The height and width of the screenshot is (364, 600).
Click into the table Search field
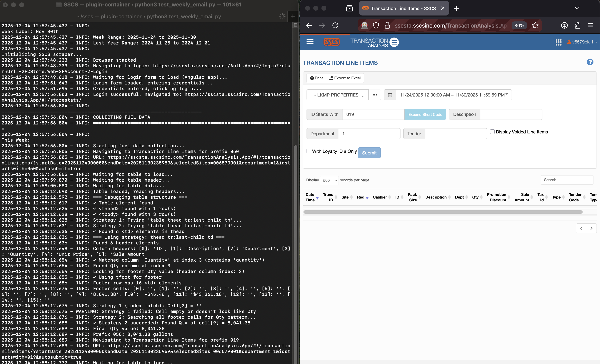[x=567, y=180]
